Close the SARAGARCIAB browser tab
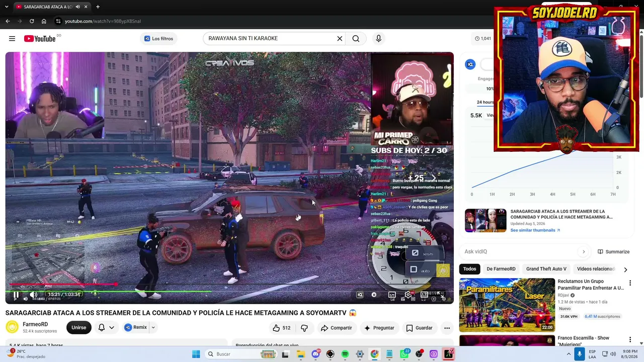Screen dimensions: 644x362 (86, 7)
